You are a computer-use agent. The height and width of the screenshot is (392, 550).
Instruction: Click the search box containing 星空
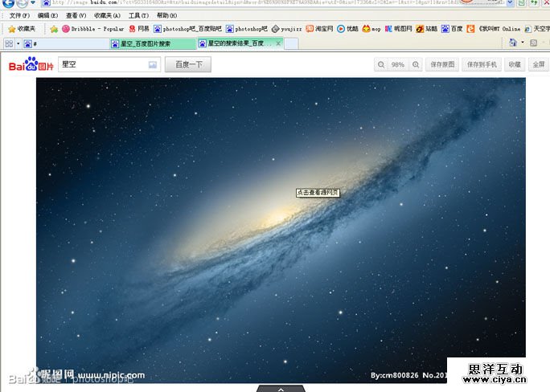pos(109,64)
